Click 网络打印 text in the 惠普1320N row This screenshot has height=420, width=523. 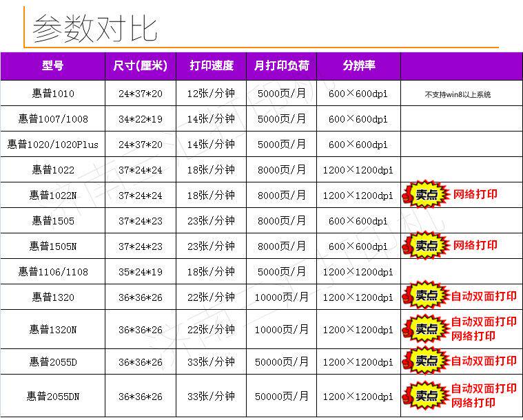click(x=473, y=336)
